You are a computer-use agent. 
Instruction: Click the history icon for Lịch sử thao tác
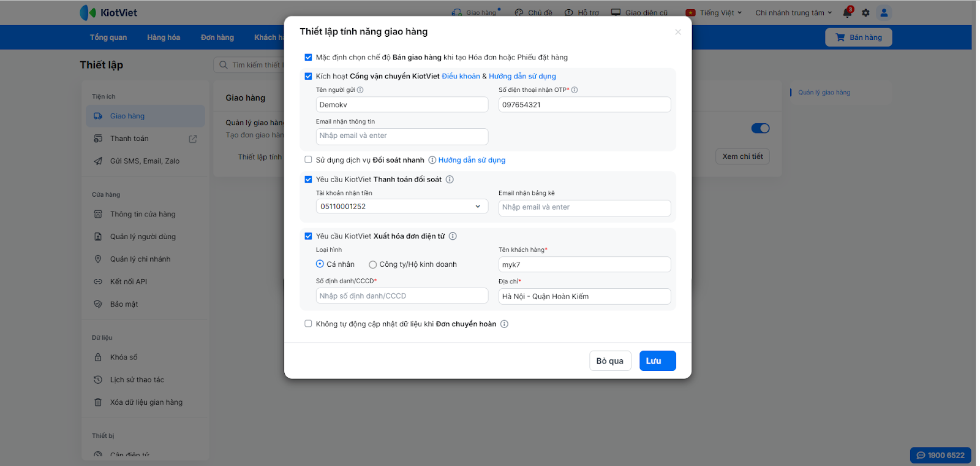click(x=98, y=380)
